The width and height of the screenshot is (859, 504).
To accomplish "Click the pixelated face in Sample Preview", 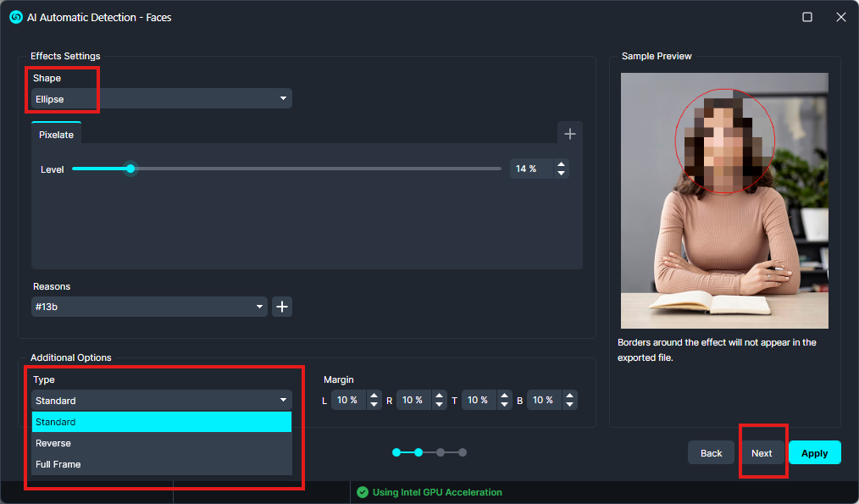I will tap(723, 141).
